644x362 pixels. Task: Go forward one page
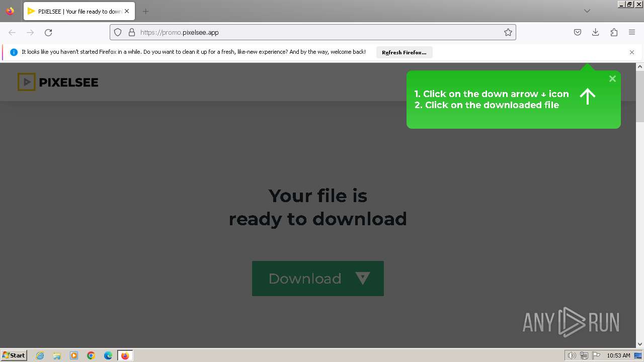click(30, 32)
